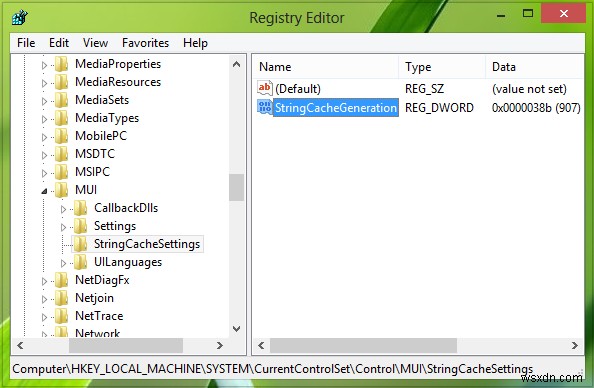Expand the MediaTypes key
This screenshot has width=594, height=388.
(x=44, y=119)
